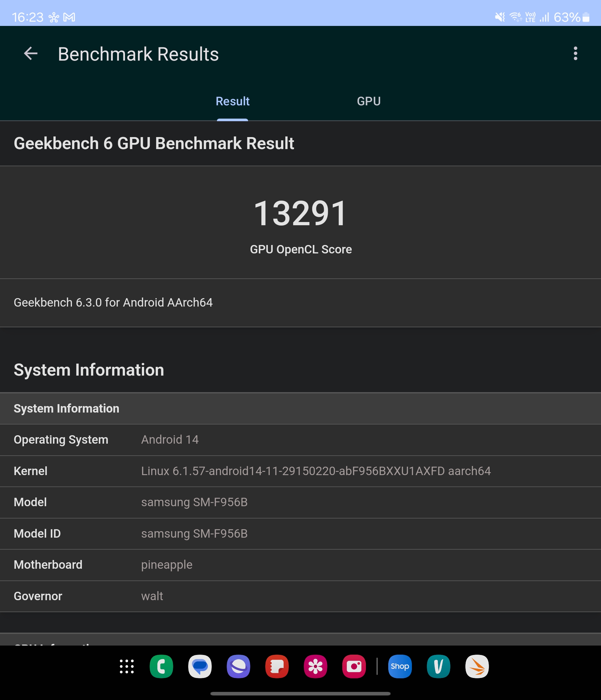Screen dimensions: 601x700
Task: Tap the Governor label
Action: click(x=38, y=596)
